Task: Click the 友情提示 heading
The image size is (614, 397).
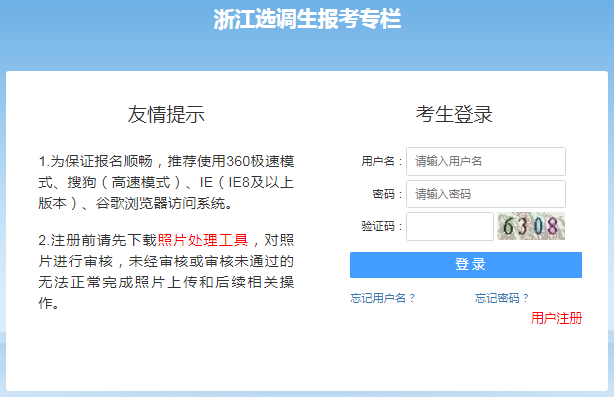Action: click(166, 114)
